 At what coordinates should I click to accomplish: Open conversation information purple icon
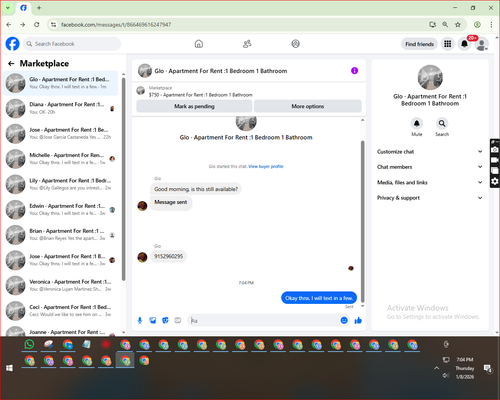tap(354, 71)
